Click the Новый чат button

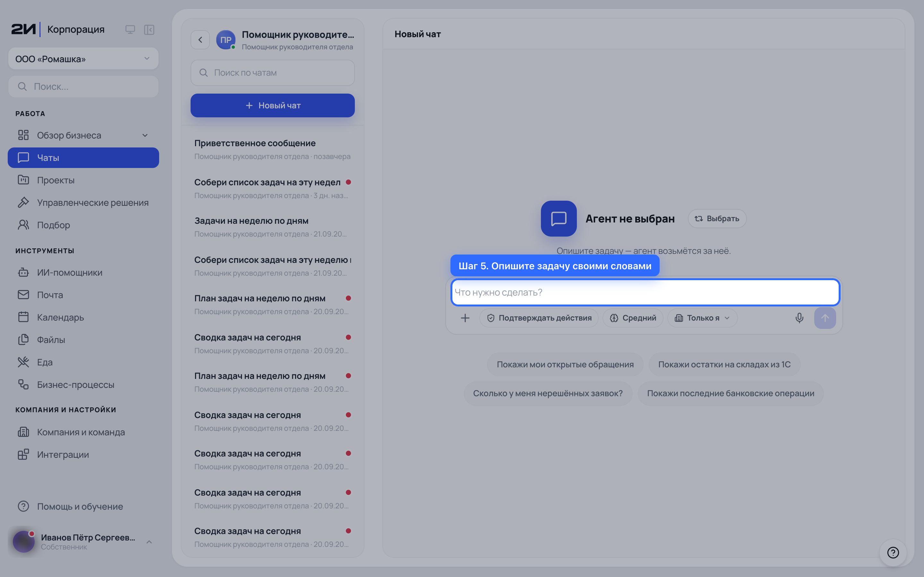click(273, 105)
